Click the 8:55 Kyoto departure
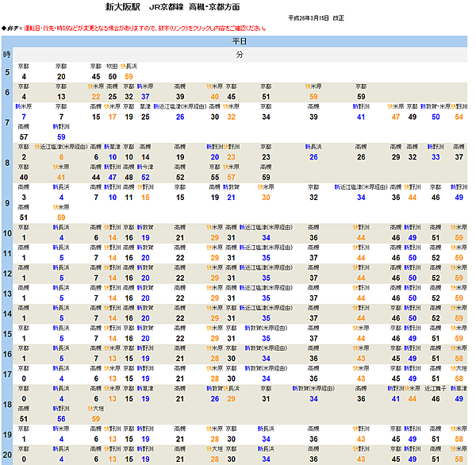This screenshot has height=465, width=476. [215, 178]
